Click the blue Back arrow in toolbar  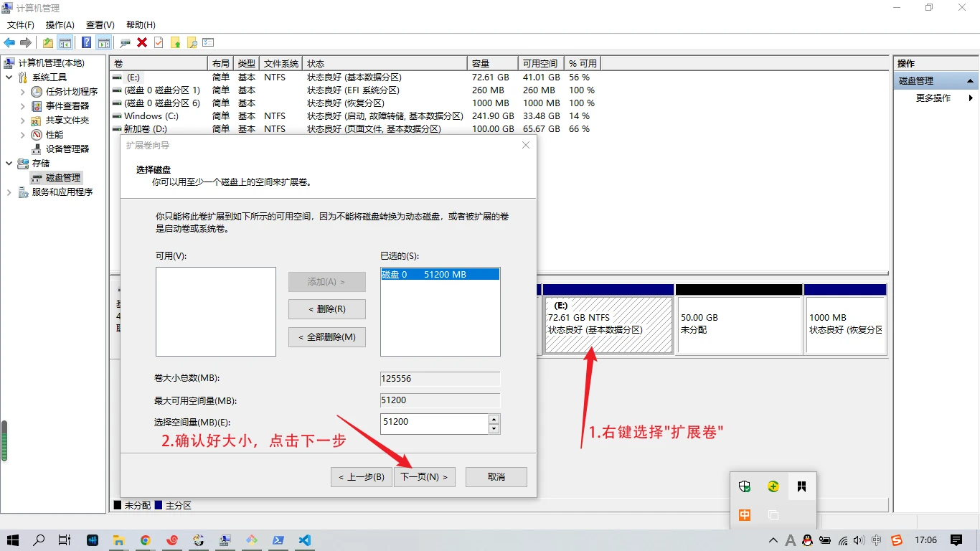9,42
